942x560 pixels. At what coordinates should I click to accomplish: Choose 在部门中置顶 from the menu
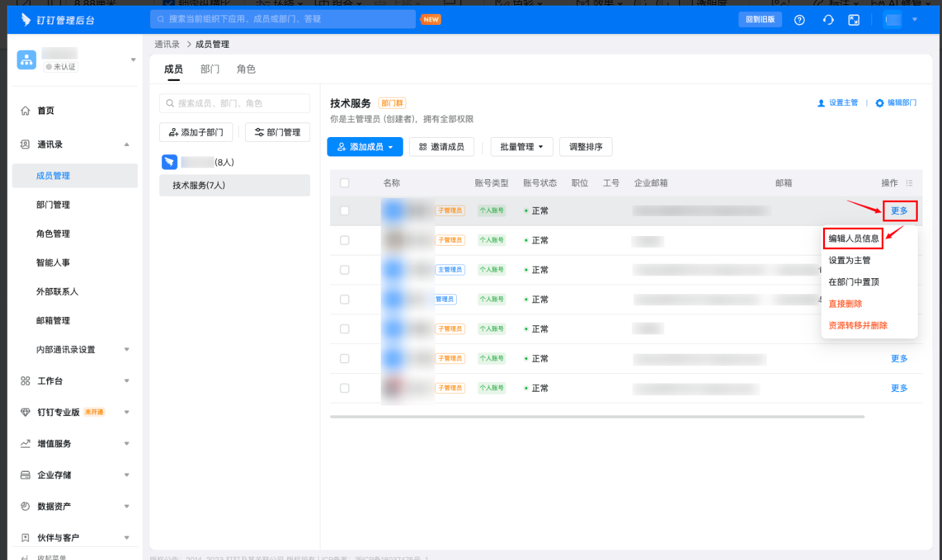(x=853, y=282)
